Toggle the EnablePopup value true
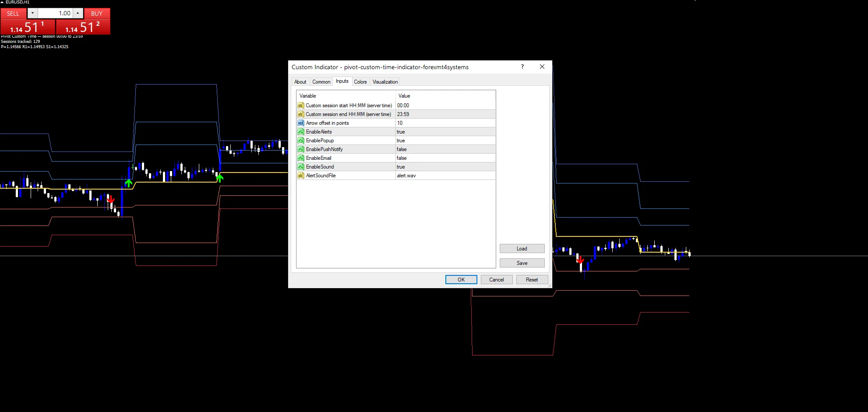The height and width of the screenshot is (412, 868). 445,141
